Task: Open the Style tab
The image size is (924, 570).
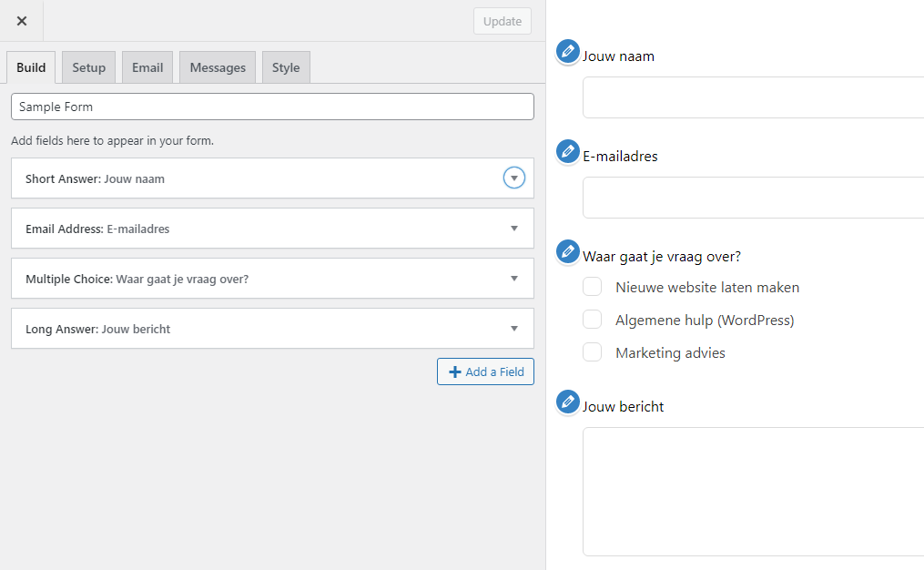Action: (x=286, y=67)
